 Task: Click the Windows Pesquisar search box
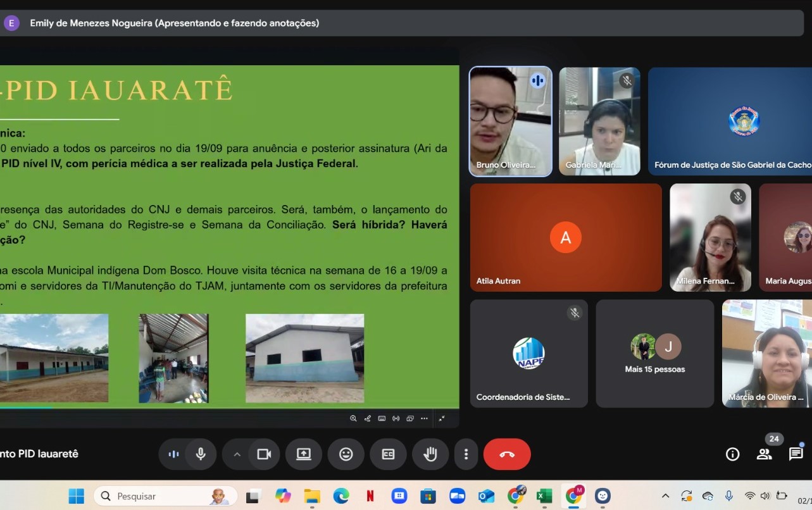[x=166, y=496]
